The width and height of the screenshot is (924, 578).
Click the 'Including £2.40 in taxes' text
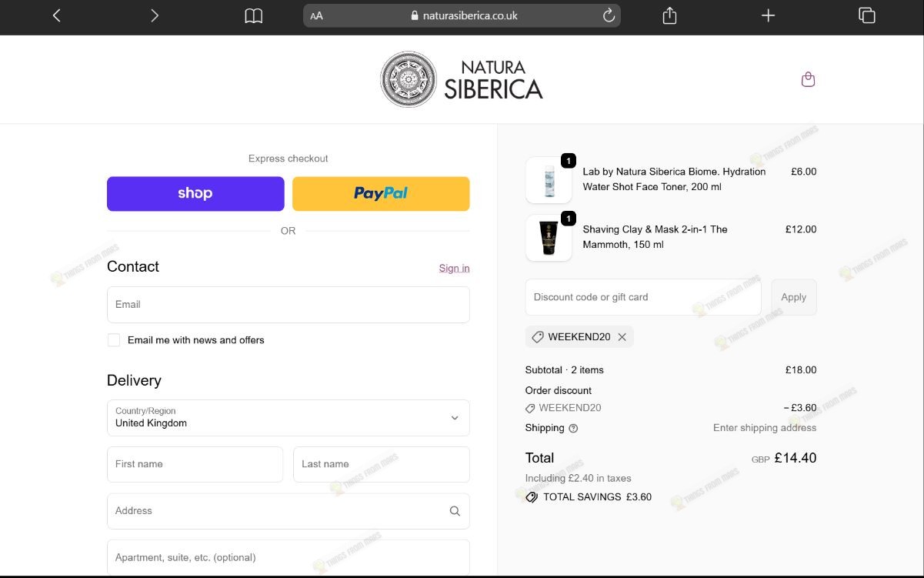point(579,478)
